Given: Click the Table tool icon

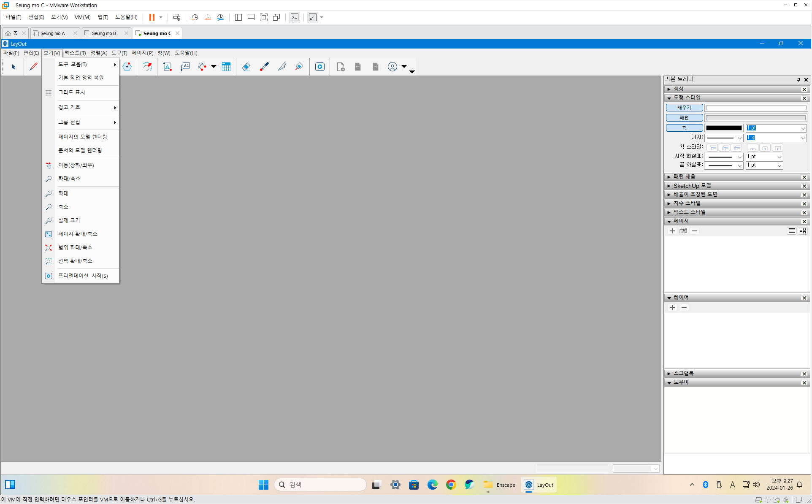Looking at the screenshot, I should click(x=226, y=67).
